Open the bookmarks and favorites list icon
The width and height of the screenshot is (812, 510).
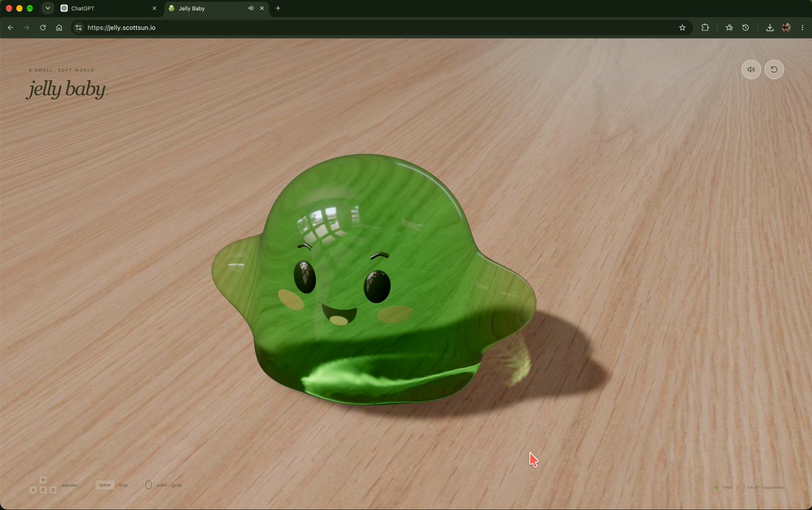729,28
